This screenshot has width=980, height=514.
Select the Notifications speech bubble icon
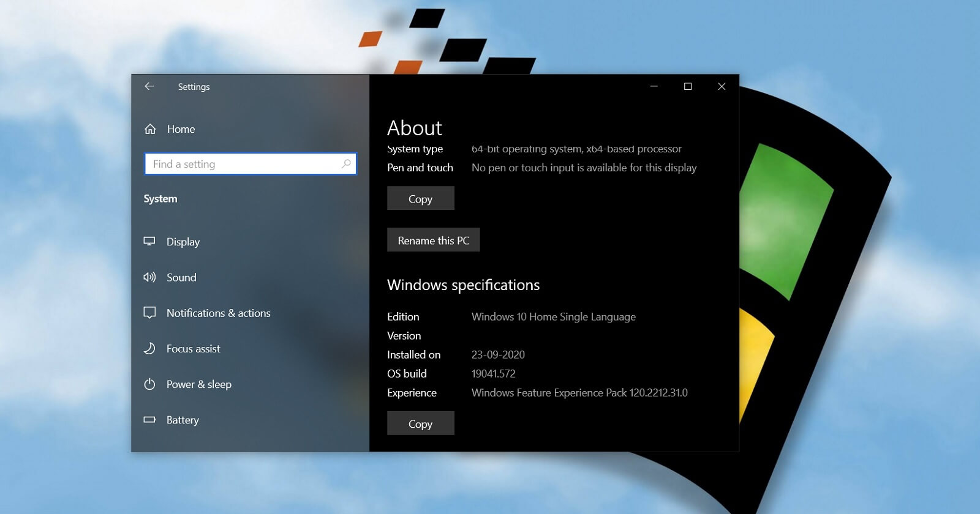click(x=149, y=313)
